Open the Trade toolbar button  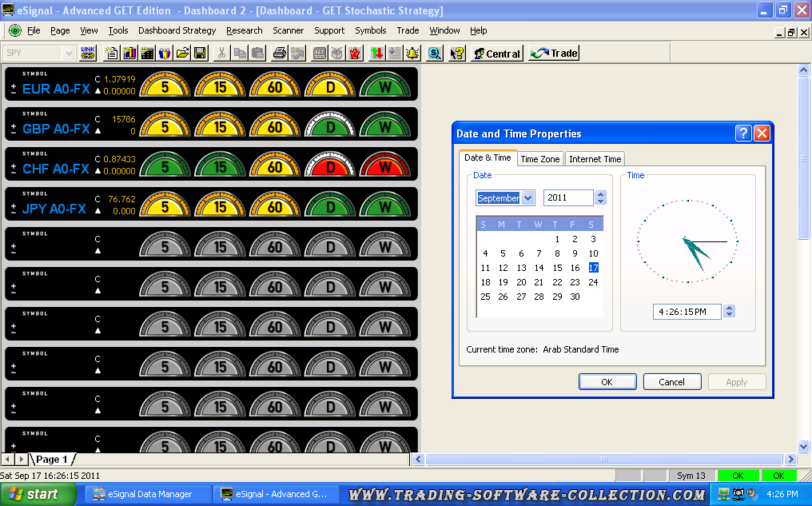tap(553, 54)
